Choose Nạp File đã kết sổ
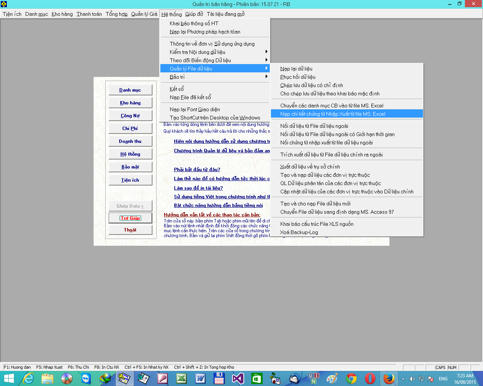 (x=215, y=97)
